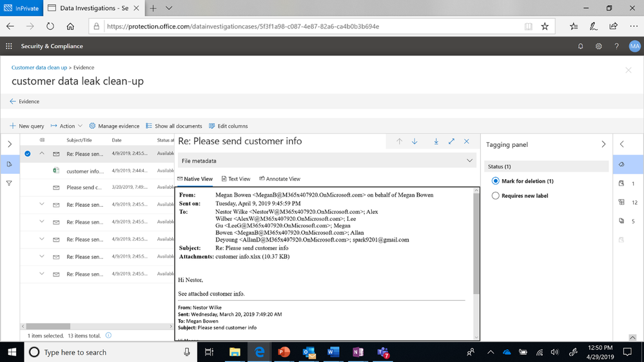Open Edge settings and more menu

[633, 26]
